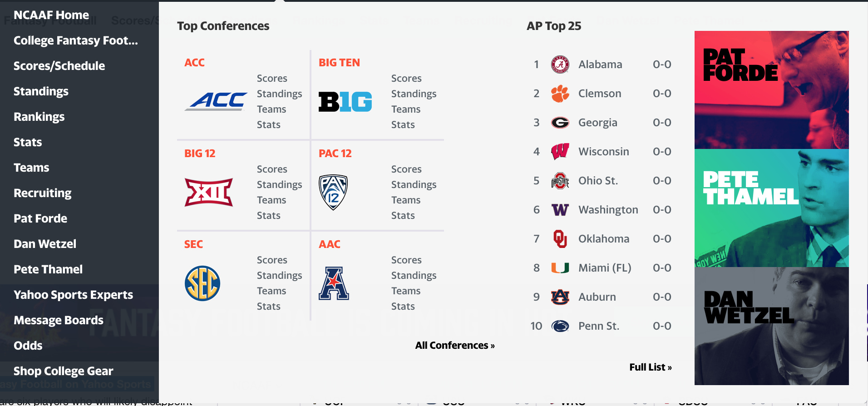Open Rankings in the sidebar menu
Screen dimensions: 868x406
(x=39, y=117)
